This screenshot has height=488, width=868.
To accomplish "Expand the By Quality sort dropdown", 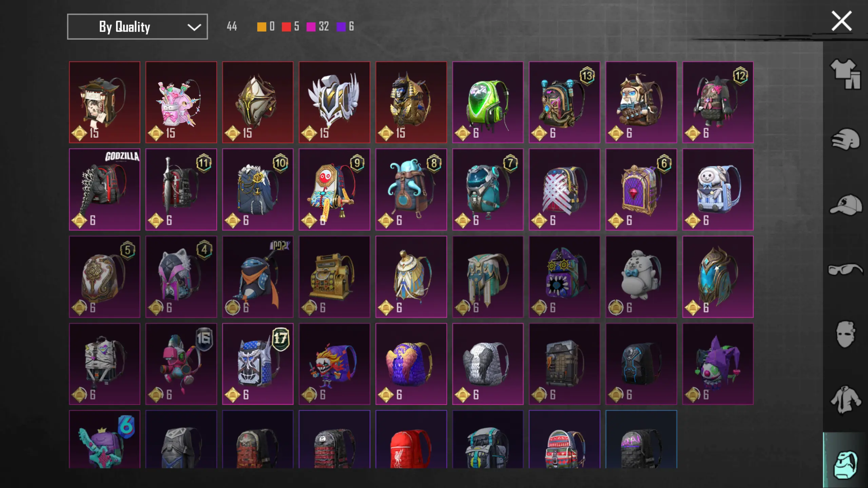I will (137, 27).
